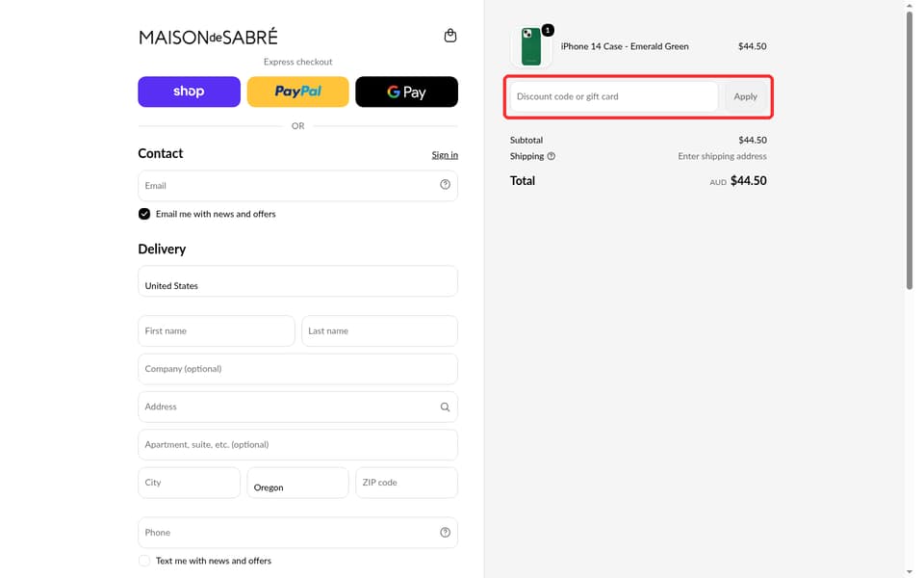Click the Sign in link
Screen dimensions: 924x578
(x=445, y=155)
